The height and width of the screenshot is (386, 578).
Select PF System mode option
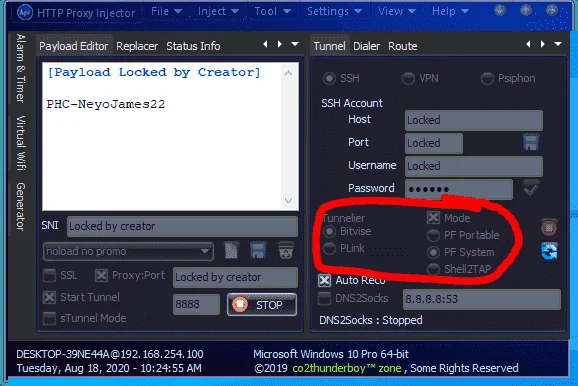pos(433,252)
